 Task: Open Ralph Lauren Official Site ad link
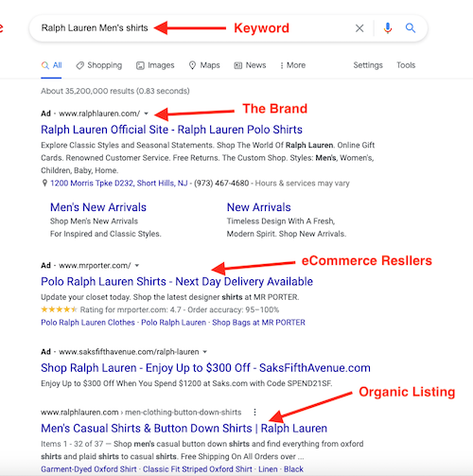171,130
